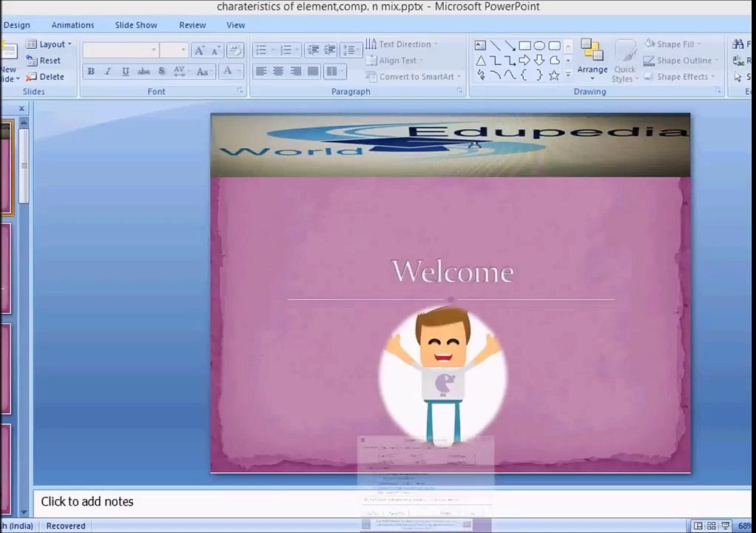Select the Down Arrow block shape
The height and width of the screenshot is (533, 756).
click(539, 60)
